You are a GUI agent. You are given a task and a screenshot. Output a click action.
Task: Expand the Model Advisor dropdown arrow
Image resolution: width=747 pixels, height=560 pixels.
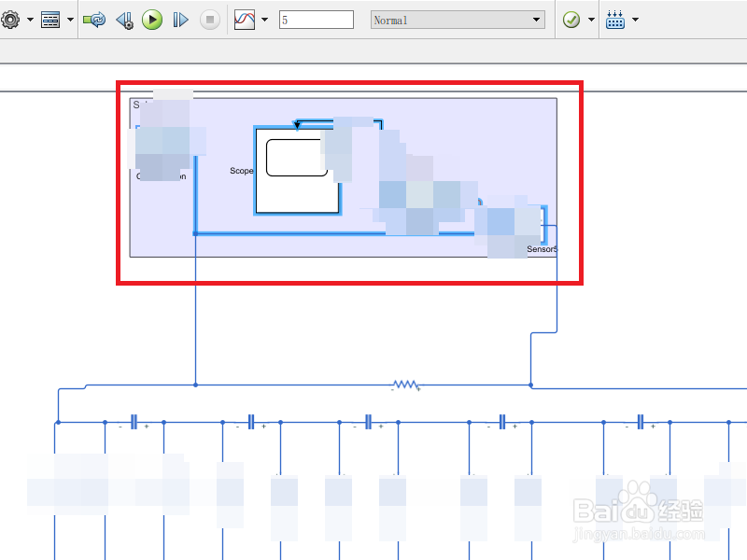pyautogui.click(x=591, y=20)
